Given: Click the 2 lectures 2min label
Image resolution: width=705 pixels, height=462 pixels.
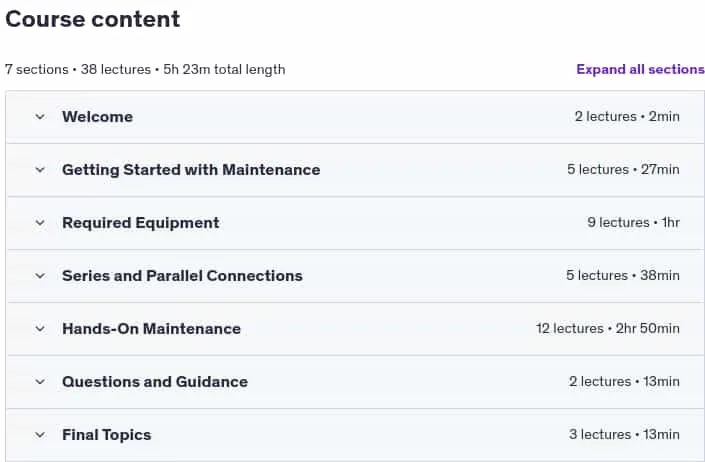Looking at the screenshot, I should tap(627, 116).
